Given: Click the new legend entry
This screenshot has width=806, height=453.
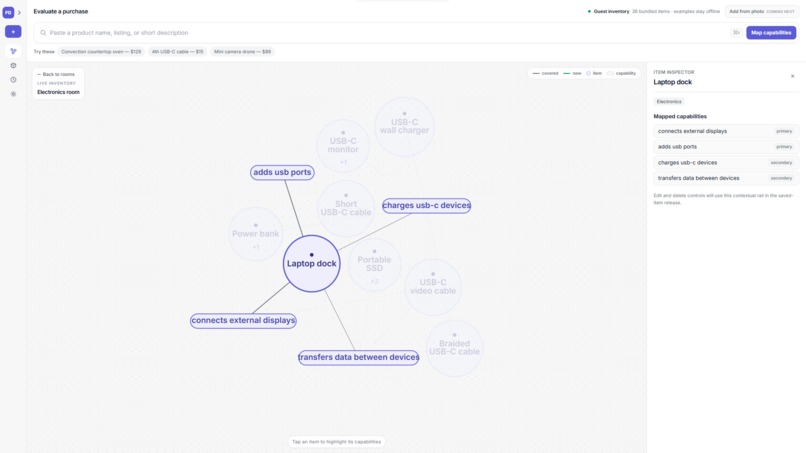Looking at the screenshot, I should click(x=572, y=74).
